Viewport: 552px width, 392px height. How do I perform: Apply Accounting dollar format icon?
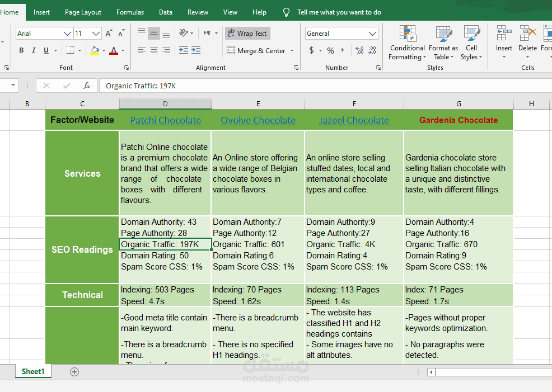(311, 50)
